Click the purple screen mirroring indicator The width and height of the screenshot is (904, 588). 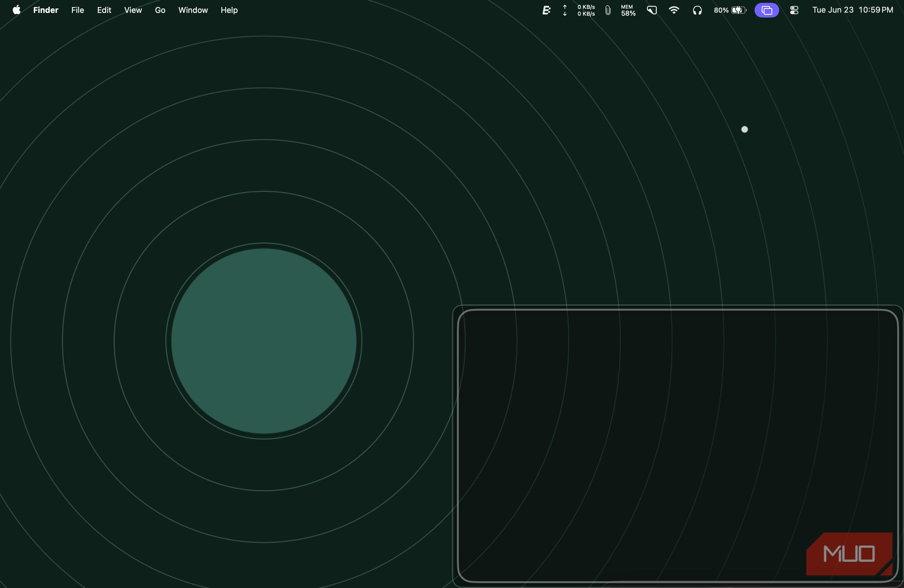coord(767,10)
